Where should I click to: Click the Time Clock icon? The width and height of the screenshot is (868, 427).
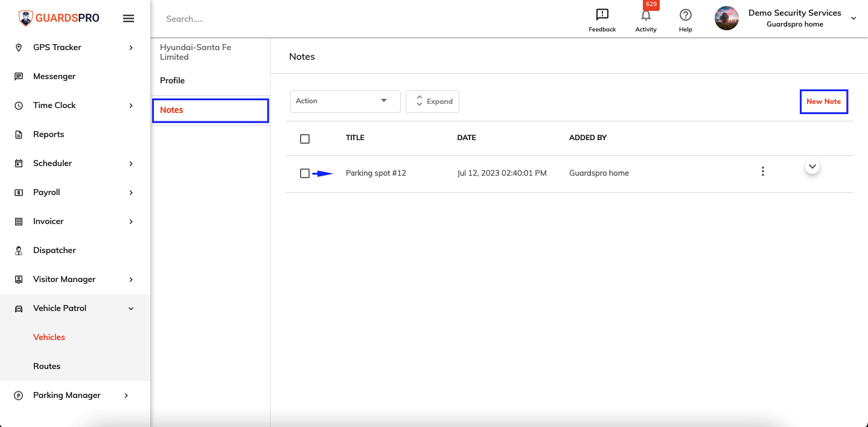(19, 105)
